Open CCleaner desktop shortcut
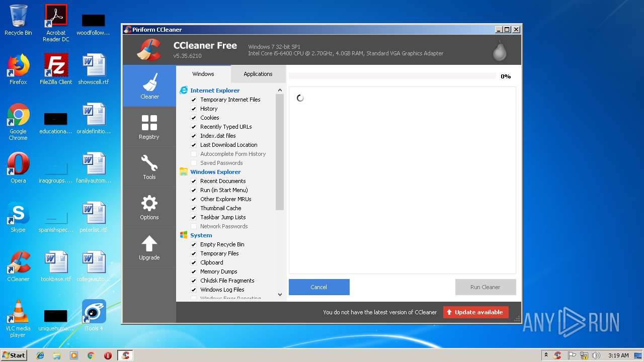644x362 pixels. 18,266
